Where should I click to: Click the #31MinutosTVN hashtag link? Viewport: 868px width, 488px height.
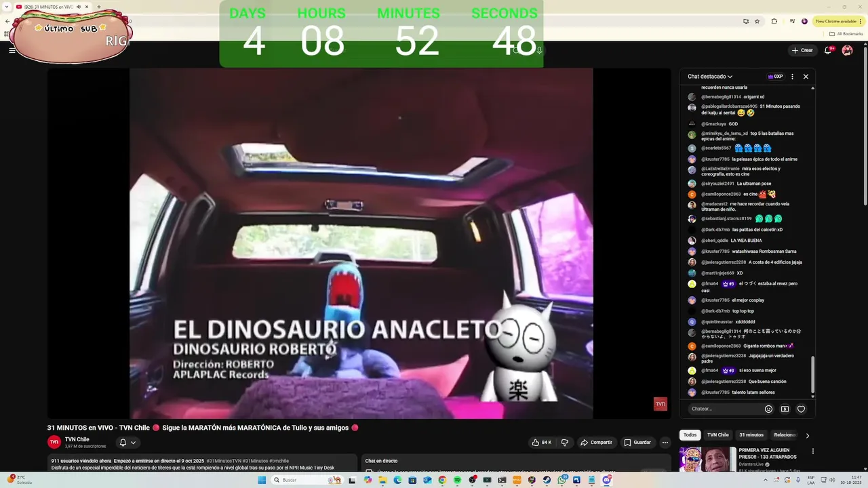[224, 461]
